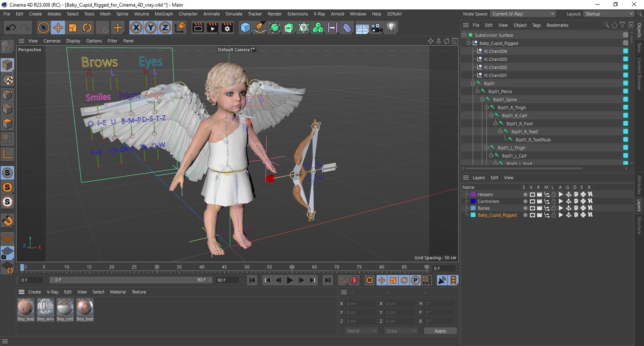Switch to Texture mode checker icon
This screenshot has width=644, height=346.
pos(7,80)
